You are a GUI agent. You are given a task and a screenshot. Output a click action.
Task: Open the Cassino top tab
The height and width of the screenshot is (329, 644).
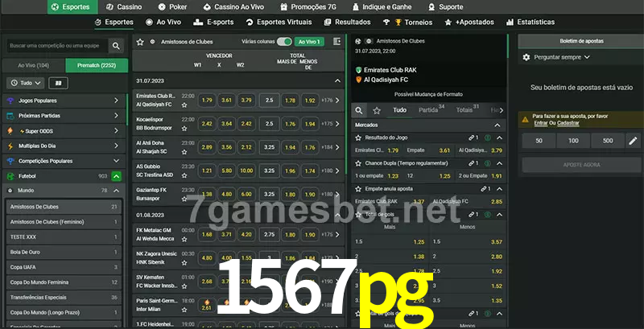pyautogui.click(x=124, y=7)
